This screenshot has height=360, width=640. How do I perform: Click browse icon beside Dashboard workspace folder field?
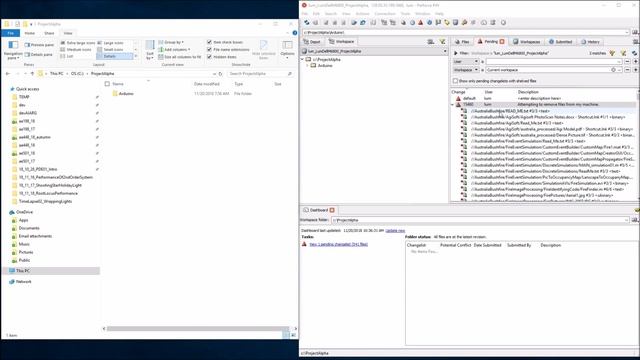(635, 220)
